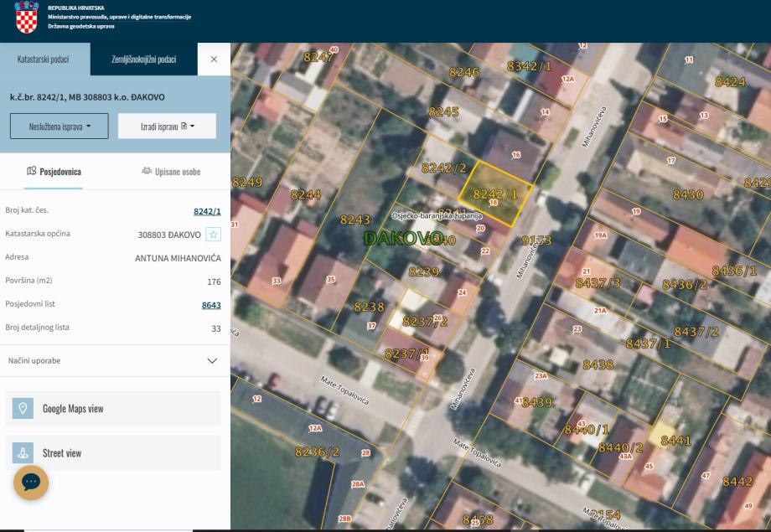Select house number 12A marker on Mate Topalovića
The height and width of the screenshot is (532, 771).
pos(315,427)
